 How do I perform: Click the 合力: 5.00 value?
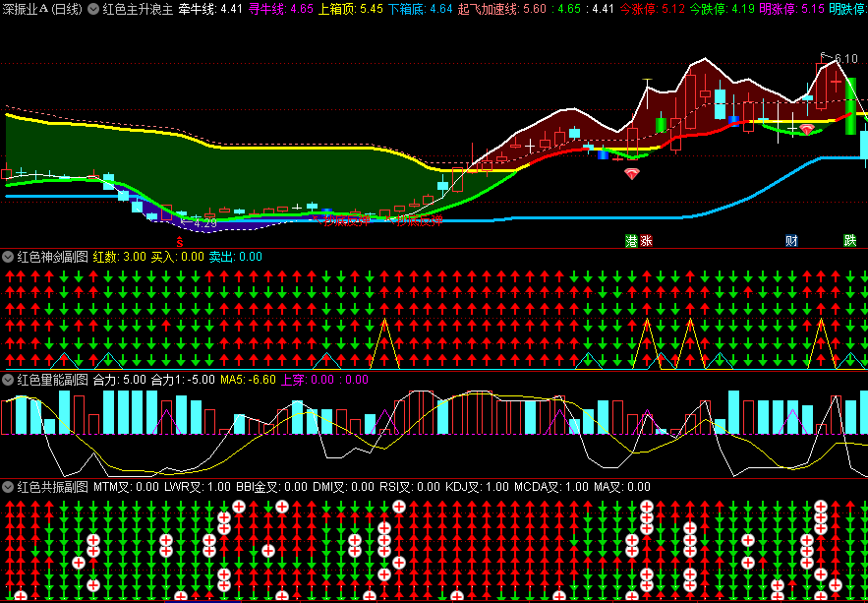120,380
